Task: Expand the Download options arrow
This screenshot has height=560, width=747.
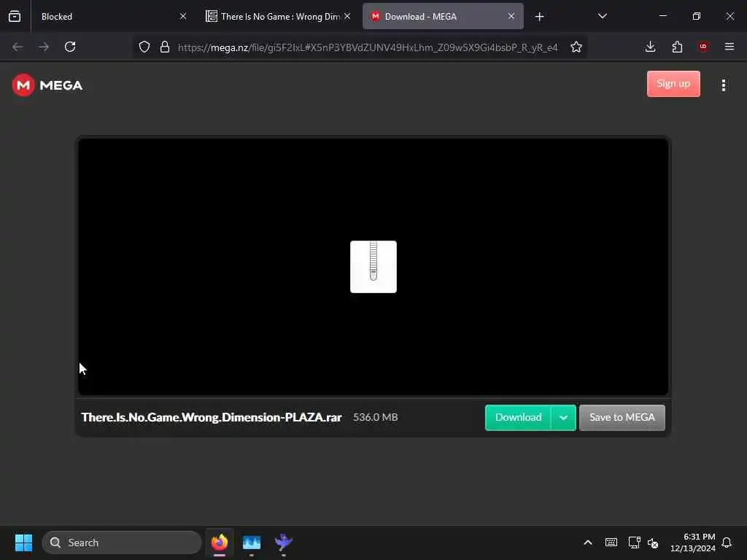Action: point(564,418)
